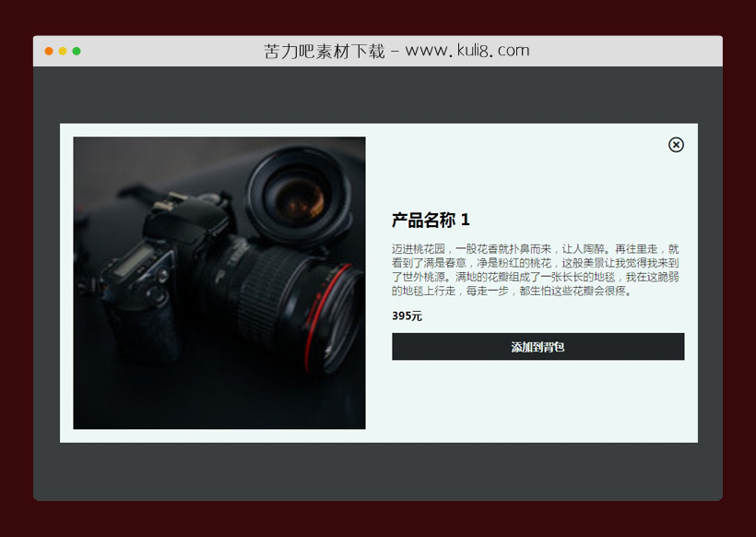Click the product description paragraph
The width and height of the screenshot is (756, 537).
535,268
